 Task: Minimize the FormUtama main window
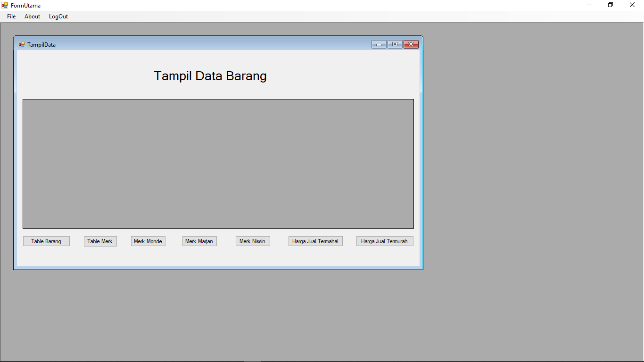point(588,5)
